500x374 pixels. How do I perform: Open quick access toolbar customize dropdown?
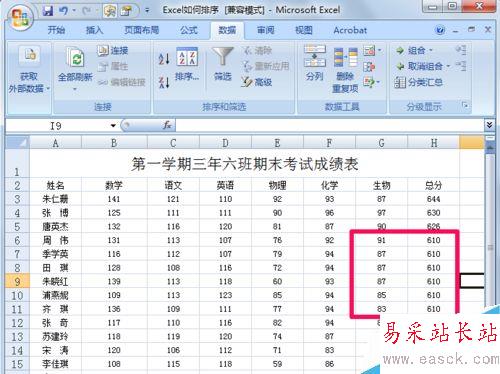pyautogui.click(x=147, y=11)
